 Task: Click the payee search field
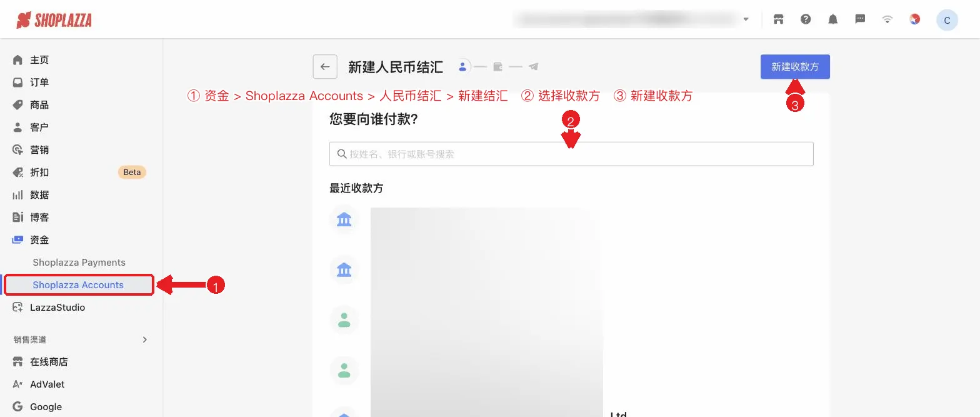(x=571, y=154)
